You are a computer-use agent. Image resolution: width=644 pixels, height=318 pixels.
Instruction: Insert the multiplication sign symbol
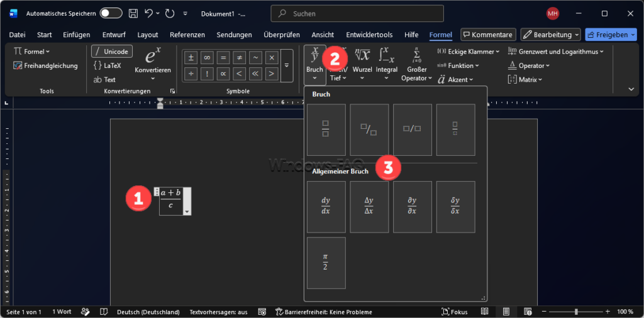(x=272, y=58)
